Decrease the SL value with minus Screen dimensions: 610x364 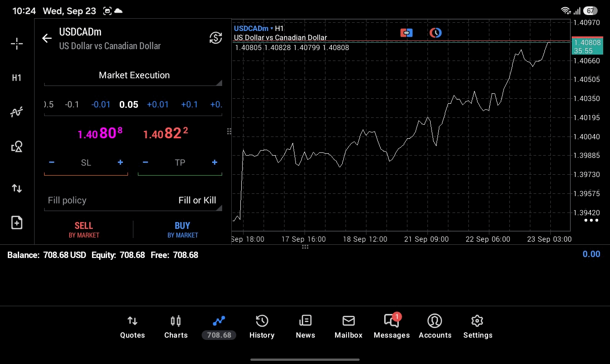point(52,162)
